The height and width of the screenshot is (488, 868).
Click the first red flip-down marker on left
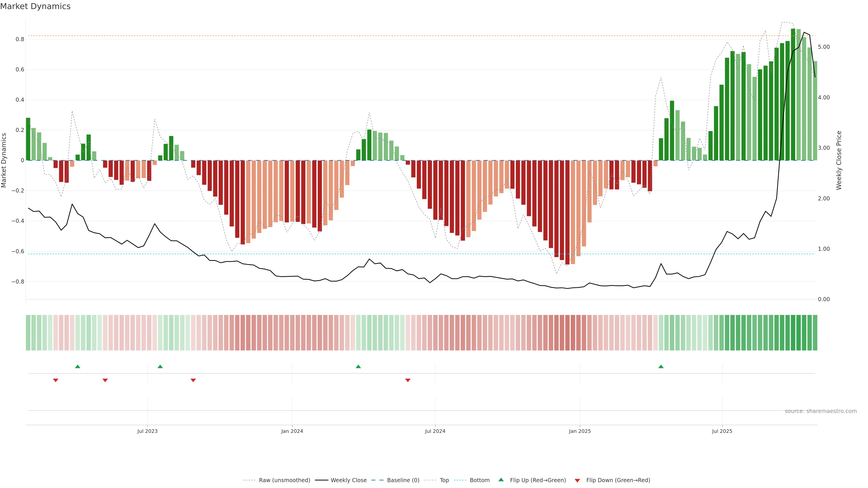56,380
